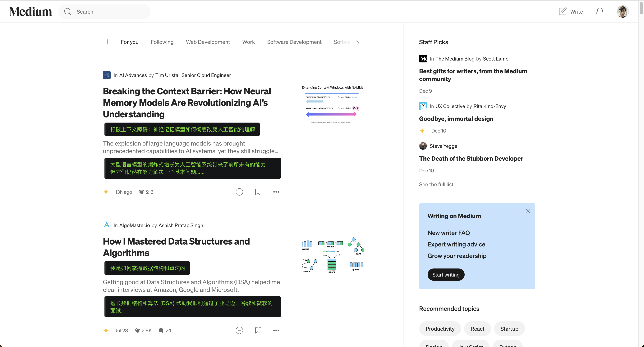Click the search bar icon
This screenshot has width=644, height=347.
(x=68, y=11)
